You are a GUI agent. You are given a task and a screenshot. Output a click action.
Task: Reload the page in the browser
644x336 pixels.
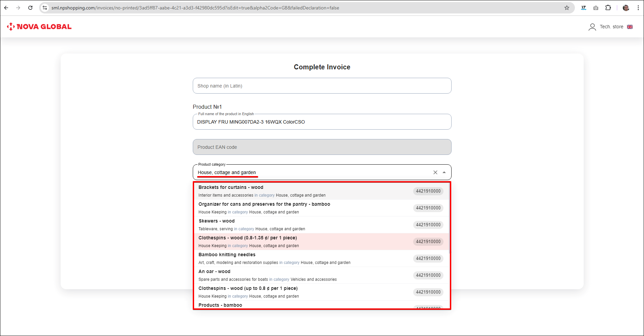(x=30, y=8)
